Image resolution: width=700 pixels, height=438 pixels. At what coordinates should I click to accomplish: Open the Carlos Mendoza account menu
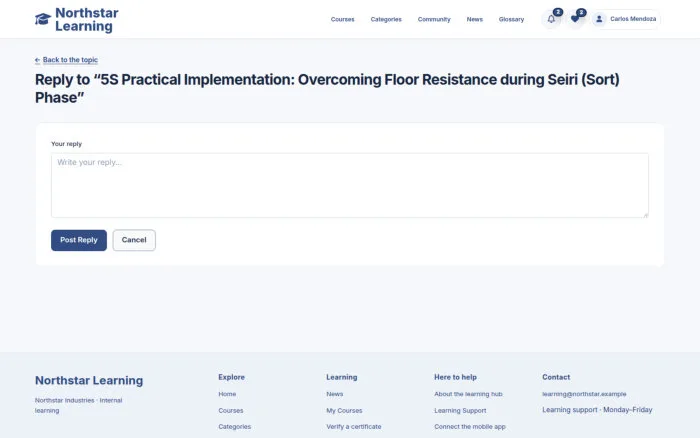625,19
